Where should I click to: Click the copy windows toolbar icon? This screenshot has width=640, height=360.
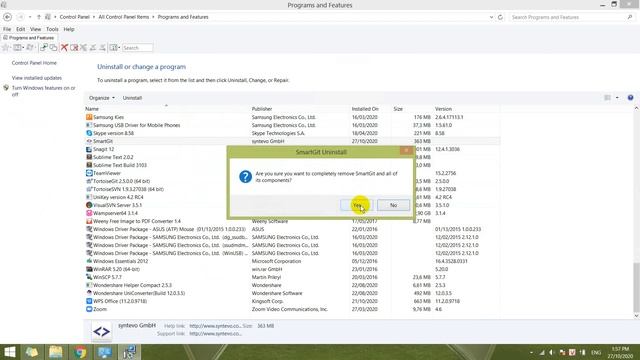53,48
